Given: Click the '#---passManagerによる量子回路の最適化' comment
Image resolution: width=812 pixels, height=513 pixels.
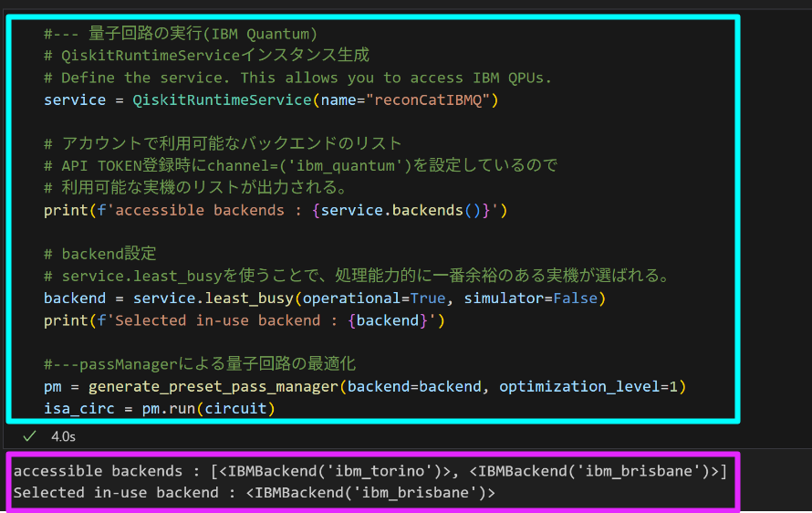Looking at the screenshot, I should click(x=200, y=364).
